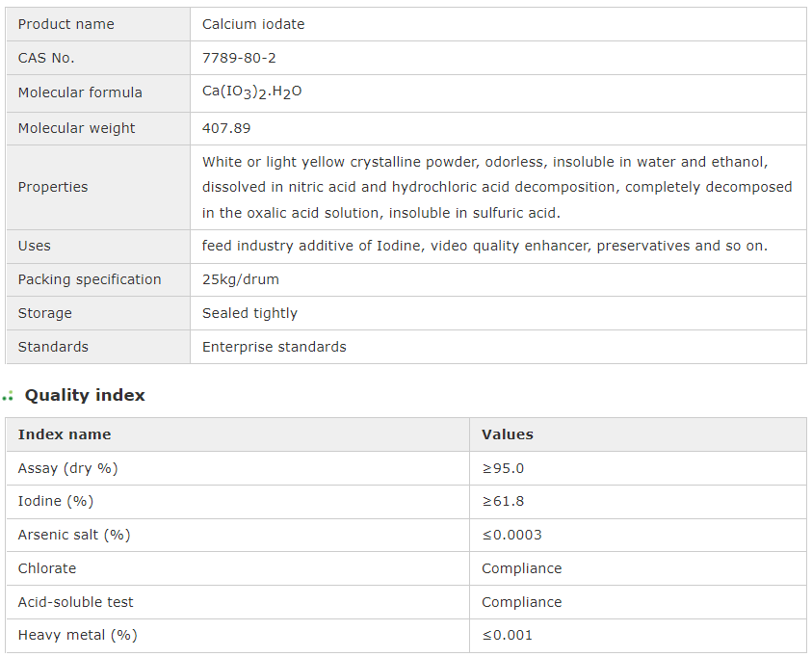The width and height of the screenshot is (812, 657).
Task: Click the Quality index heading
Action: 85,395
